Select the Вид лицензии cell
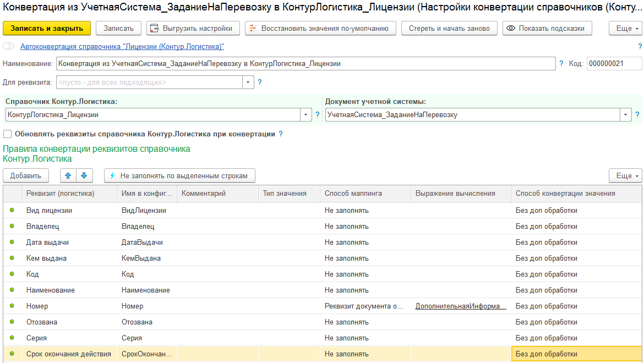 pyautogui.click(x=69, y=211)
